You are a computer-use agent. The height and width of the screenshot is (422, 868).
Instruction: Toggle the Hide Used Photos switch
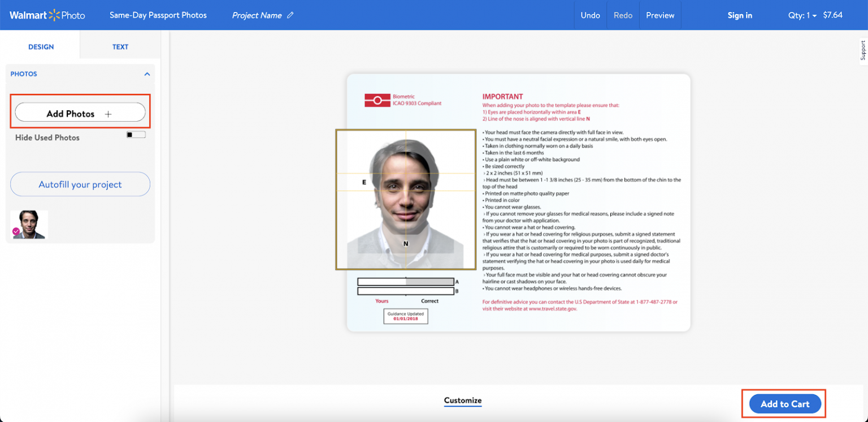pyautogui.click(x=136, y=135)
